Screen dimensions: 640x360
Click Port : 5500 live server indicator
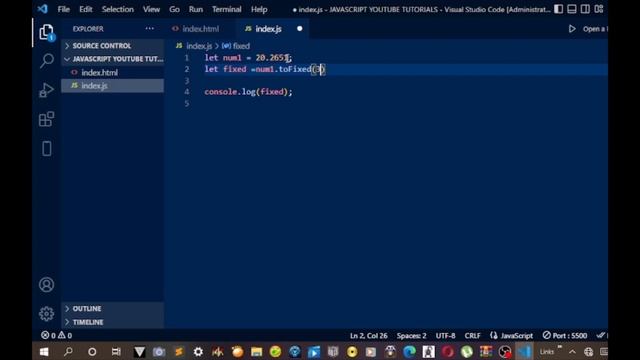565,335
